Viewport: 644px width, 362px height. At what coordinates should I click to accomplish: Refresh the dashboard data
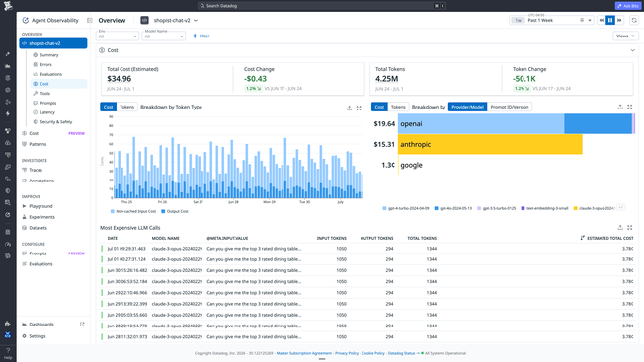(x=634, y=20)
